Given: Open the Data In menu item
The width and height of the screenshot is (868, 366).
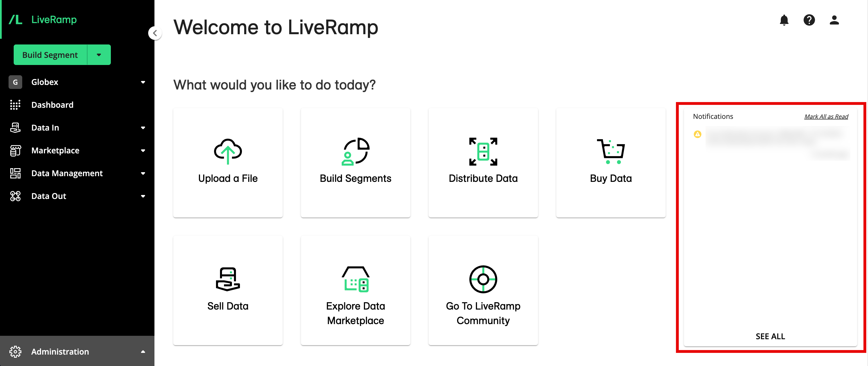Looking at the screenshot, I should (x=45, y=128).
